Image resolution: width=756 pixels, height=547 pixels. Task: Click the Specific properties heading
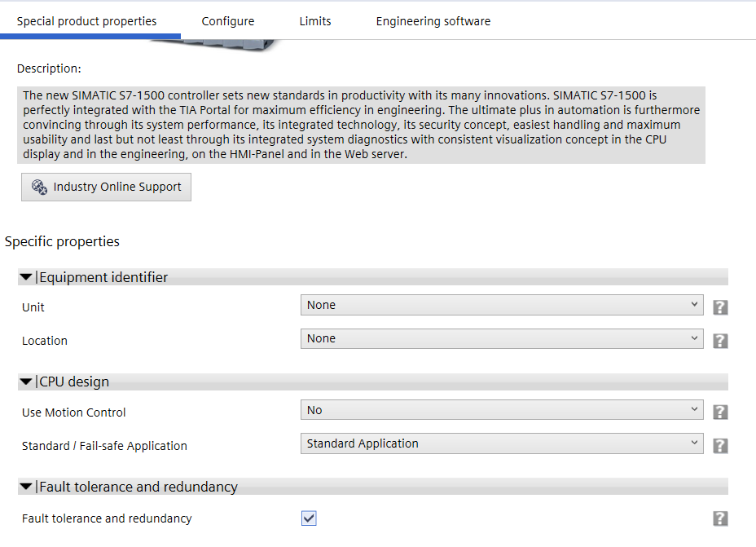[62, 241]
